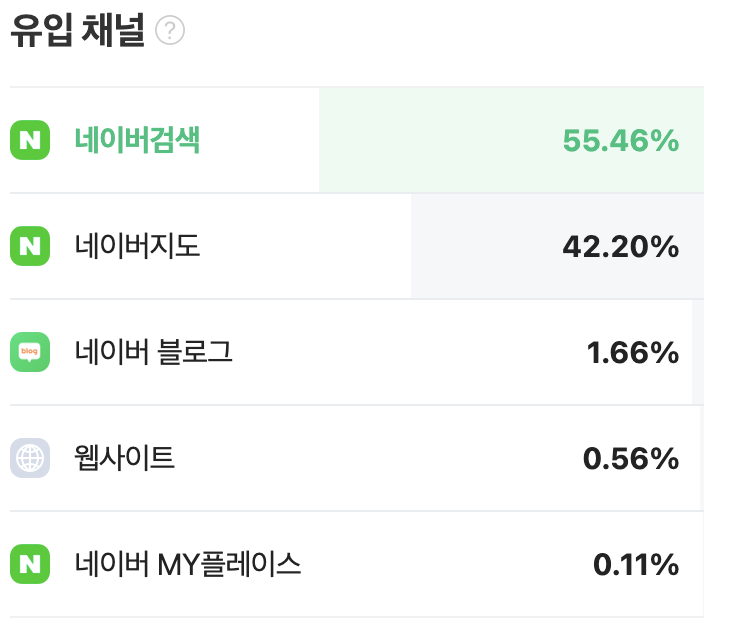The image size is (730, 632).
Task: Click the 0.56% percentage value
Action: (x=631, y=459)
